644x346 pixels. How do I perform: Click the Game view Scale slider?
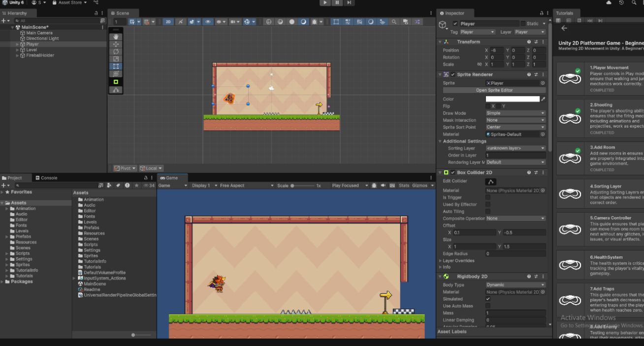(x=302, y=186)
